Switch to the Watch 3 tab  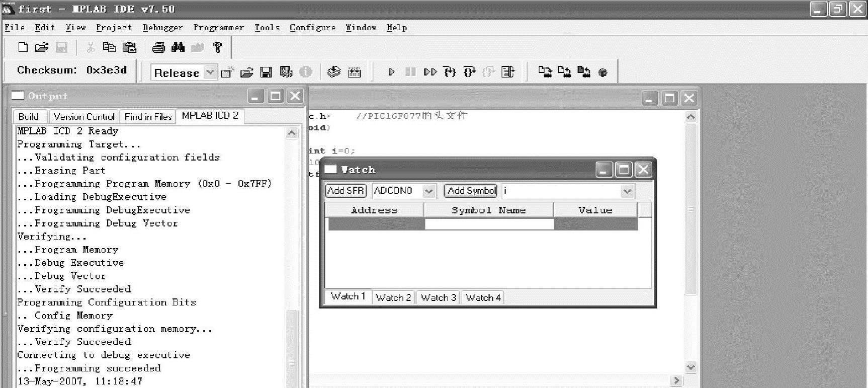(x=438, y=297)
